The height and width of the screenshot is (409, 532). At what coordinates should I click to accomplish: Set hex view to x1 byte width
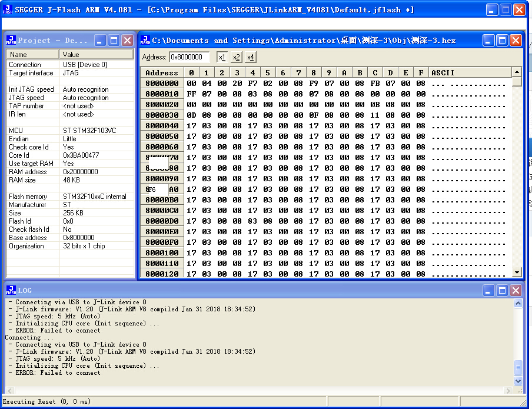(222, 57)
